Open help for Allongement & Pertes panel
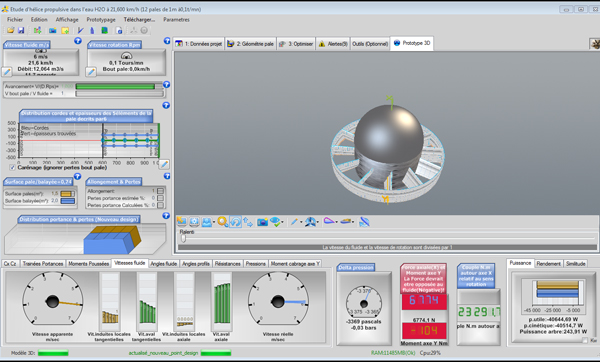 point(167,176)
